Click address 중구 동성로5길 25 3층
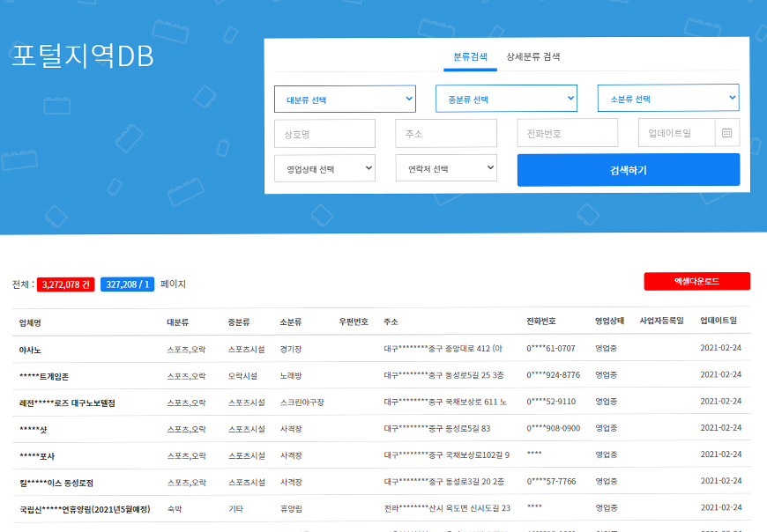The image size is (767, 532). pos(443,375)
